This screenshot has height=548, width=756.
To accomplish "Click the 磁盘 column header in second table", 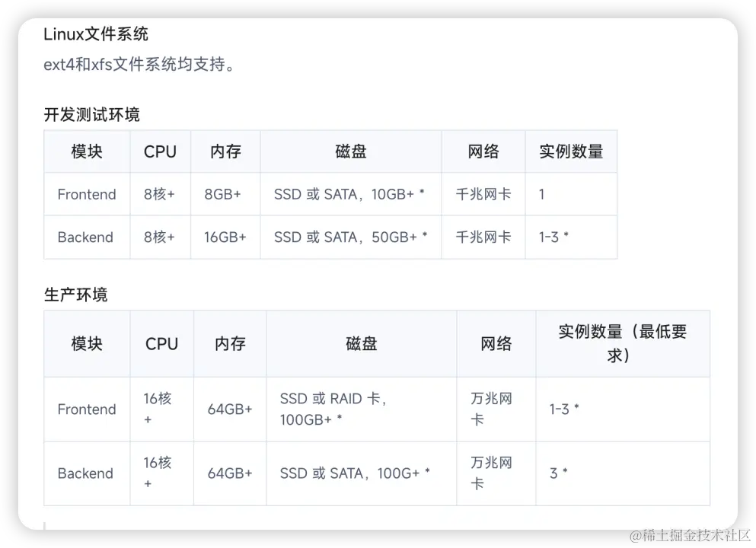I will click(361, 343).
